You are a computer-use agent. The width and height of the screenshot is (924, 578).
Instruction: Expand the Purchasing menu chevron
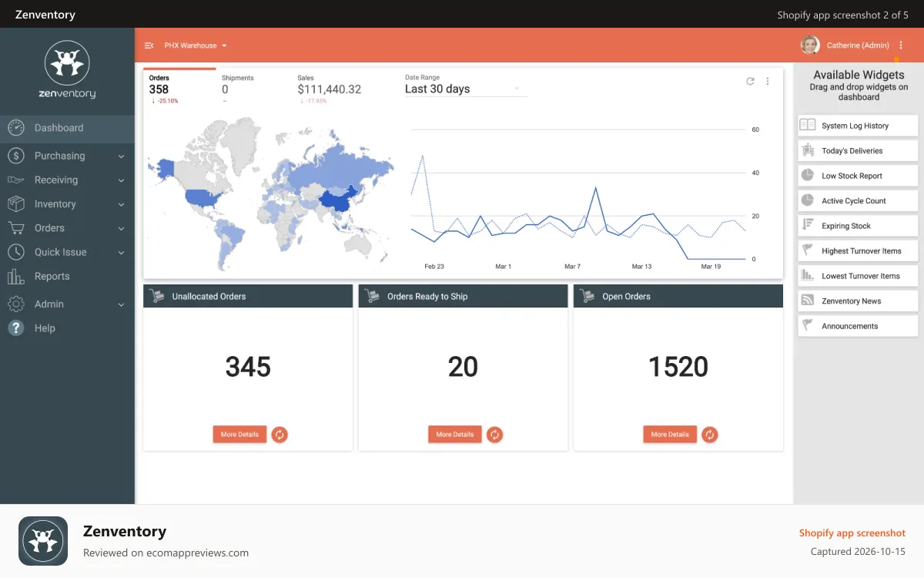(121, 156)
